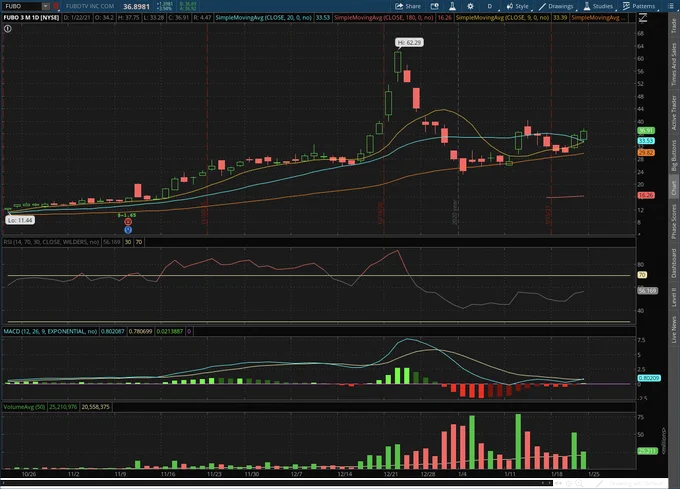Click the exclamation info icon on chart
Image resolution: width=680 pixels, height=489 pixels.
point(8,29)
